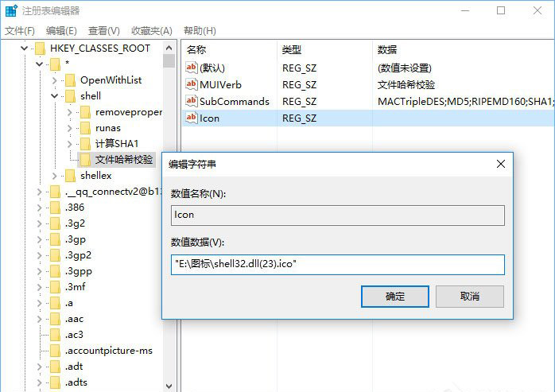Expand the .386 key node
Screen dimensions: 555x392
(40, 208)
